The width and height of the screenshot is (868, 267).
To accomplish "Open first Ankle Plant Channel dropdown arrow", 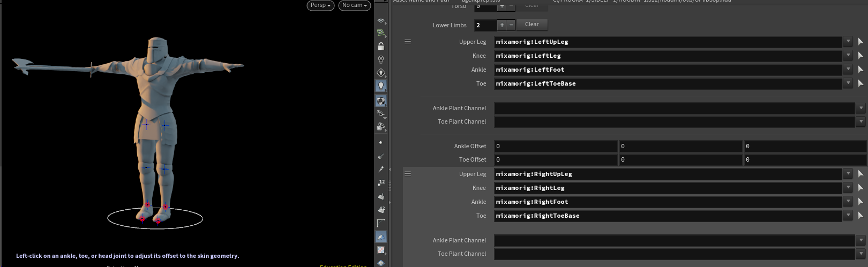I will click(860, 108).
